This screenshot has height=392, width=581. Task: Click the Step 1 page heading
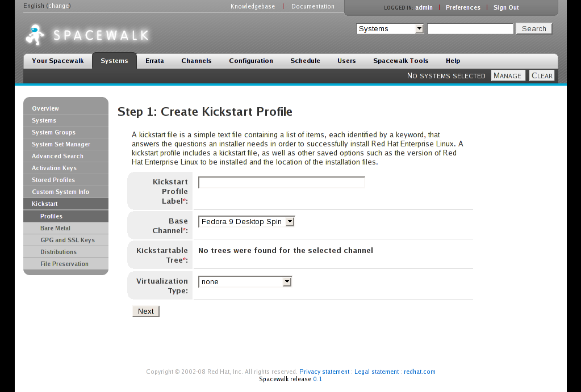click(x=205, y=111)
